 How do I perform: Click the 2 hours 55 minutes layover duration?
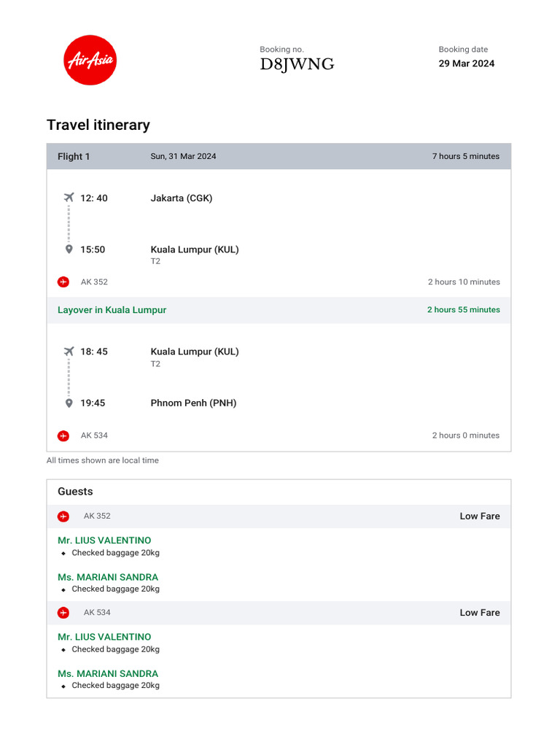pos(463,310)
